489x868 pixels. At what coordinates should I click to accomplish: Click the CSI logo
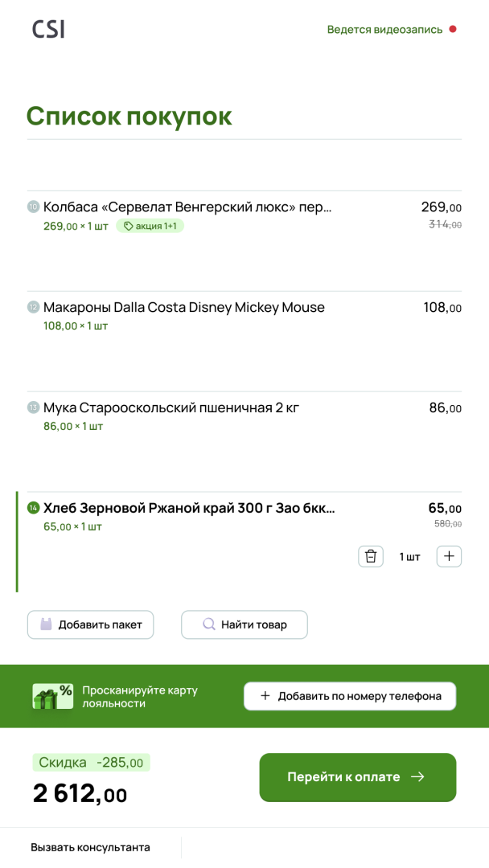[x=48, y=30]
